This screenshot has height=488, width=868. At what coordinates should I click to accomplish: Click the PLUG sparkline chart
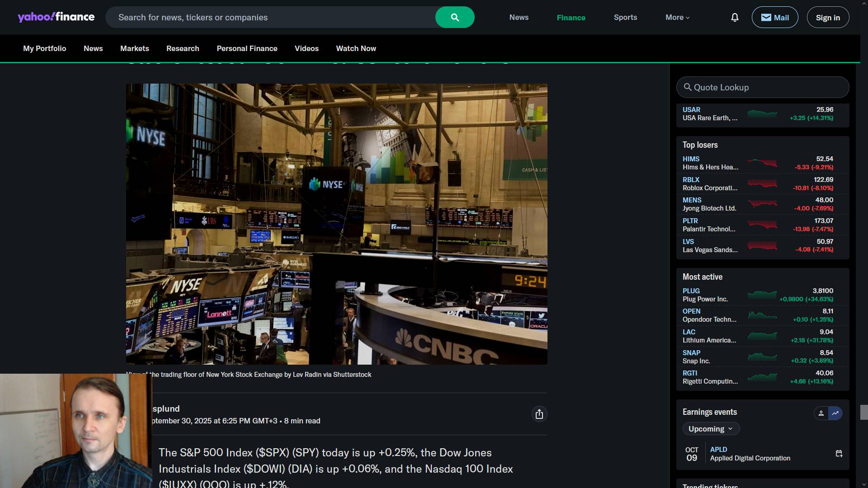point(762,295)
